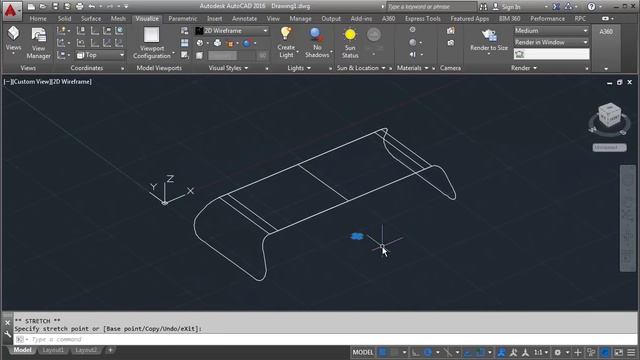Click the New file quick-access icon
The width and height of the screenshot is (640, 360).
[x=31, y=7]
